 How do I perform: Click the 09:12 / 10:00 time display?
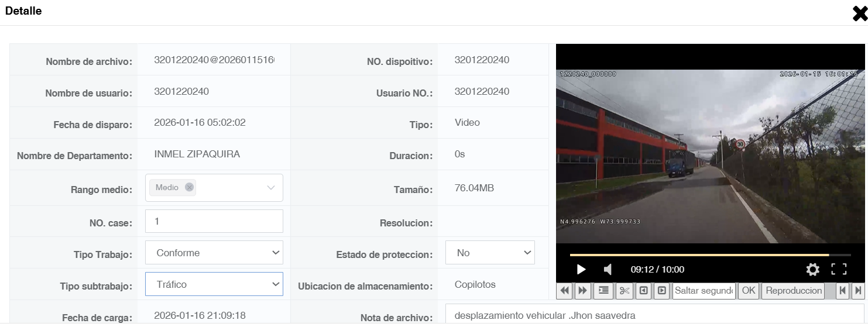point(657,270)
